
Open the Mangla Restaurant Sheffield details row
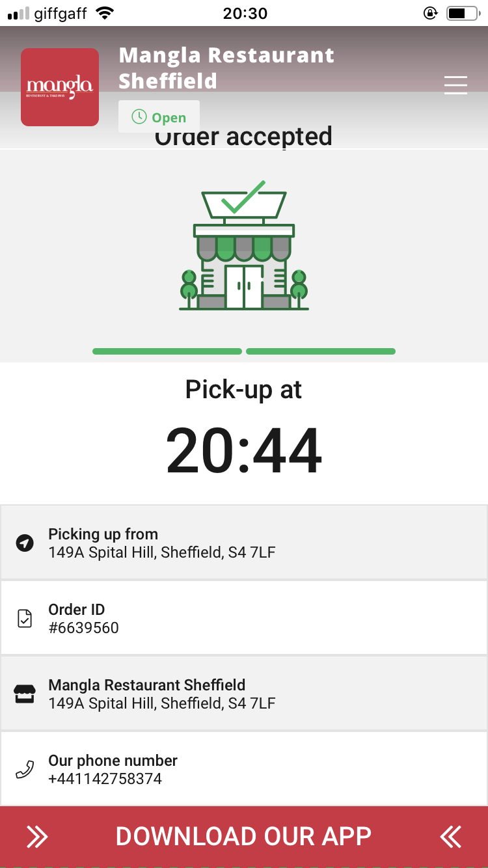tap(244, 694)
